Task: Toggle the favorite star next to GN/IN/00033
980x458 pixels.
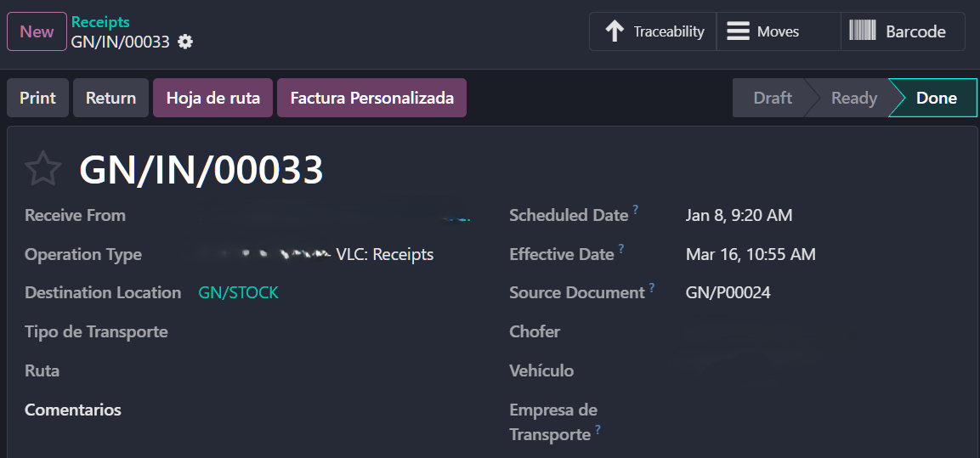Action: coord(42,169)
